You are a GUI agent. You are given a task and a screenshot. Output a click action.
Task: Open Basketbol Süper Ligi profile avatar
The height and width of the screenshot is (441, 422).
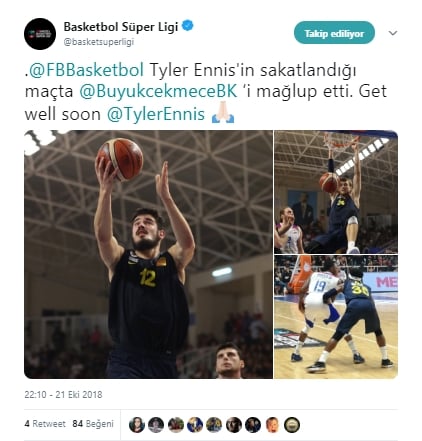[40, 34]
